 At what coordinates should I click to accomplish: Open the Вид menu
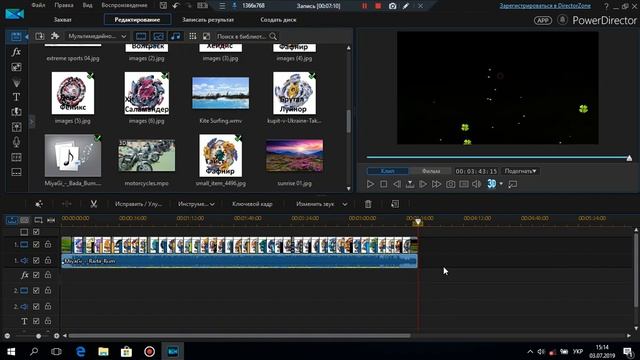click(87, 5)
